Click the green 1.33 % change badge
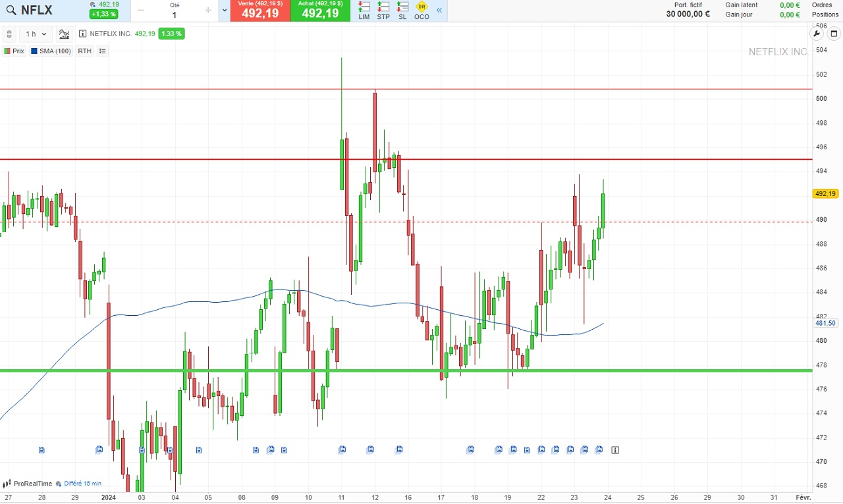Image resolution: width=843 pixels, height=504 pixels. (x=171, y=34)
